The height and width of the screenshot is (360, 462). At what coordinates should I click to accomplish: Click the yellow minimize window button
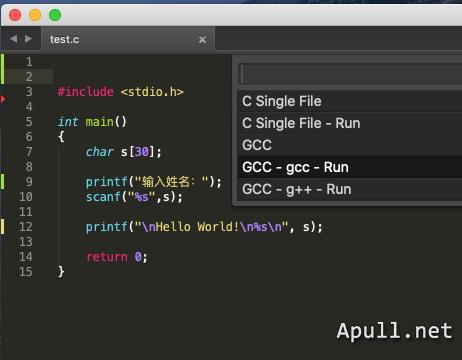[x=35, y=15]
